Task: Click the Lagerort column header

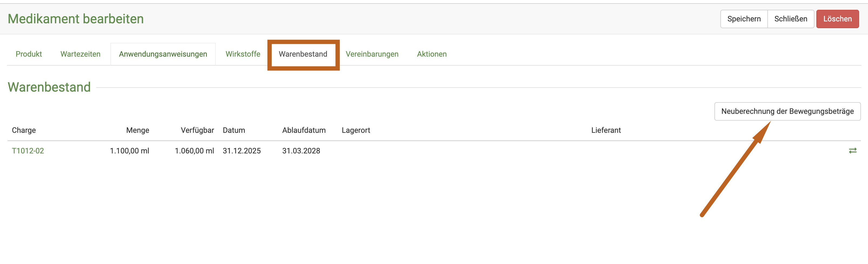Action: coord(356,130)
